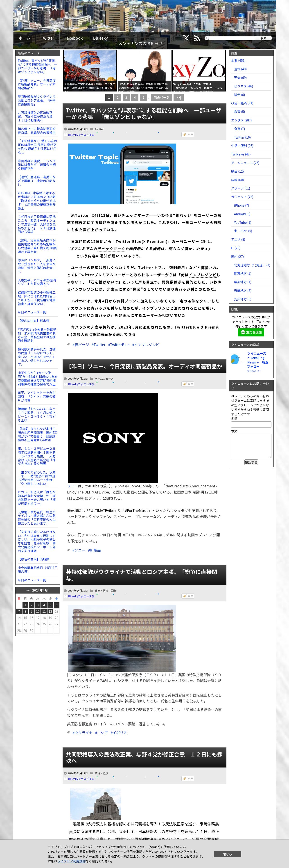289x868 pixels.
Task: Click ツイニュース〜Breaking News〜 相互フォロー link
Action: (258, 360)
